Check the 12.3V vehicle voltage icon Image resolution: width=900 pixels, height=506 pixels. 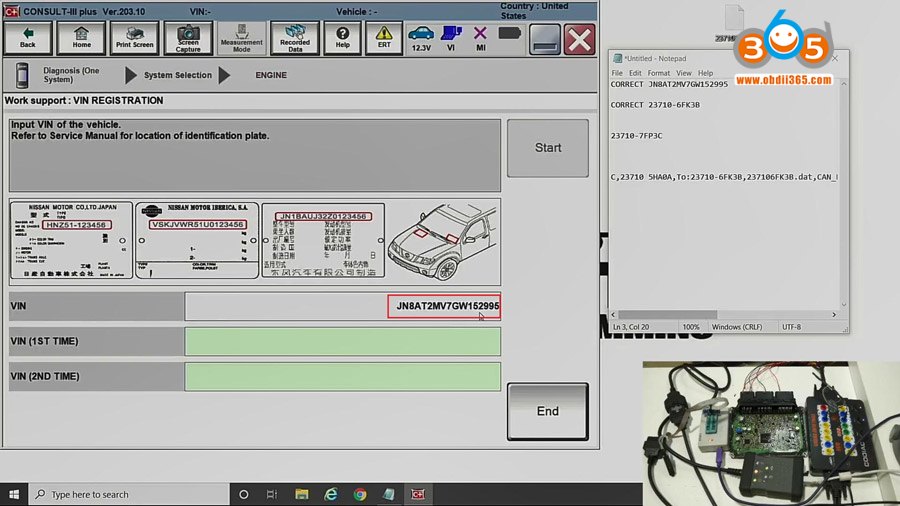click(421, 39)
